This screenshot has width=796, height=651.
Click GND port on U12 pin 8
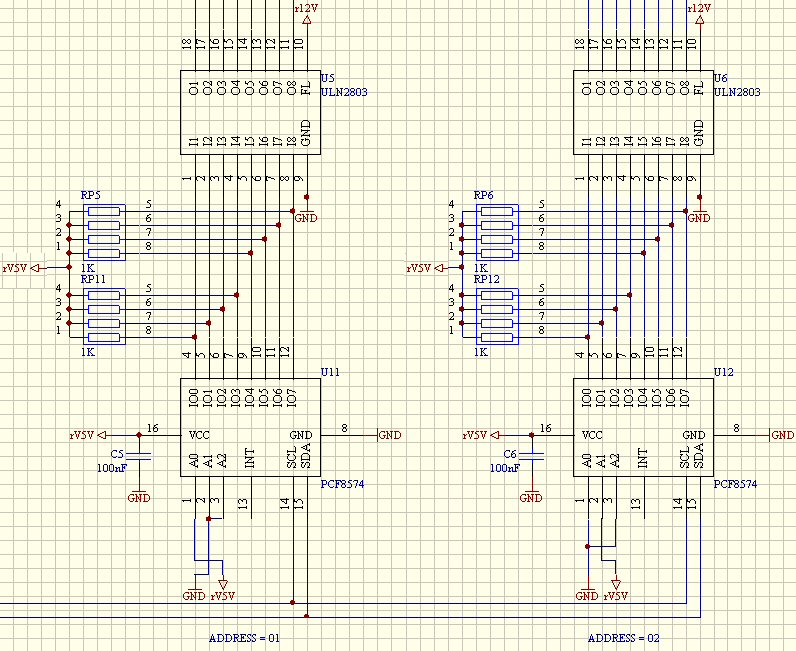[781, 435]
